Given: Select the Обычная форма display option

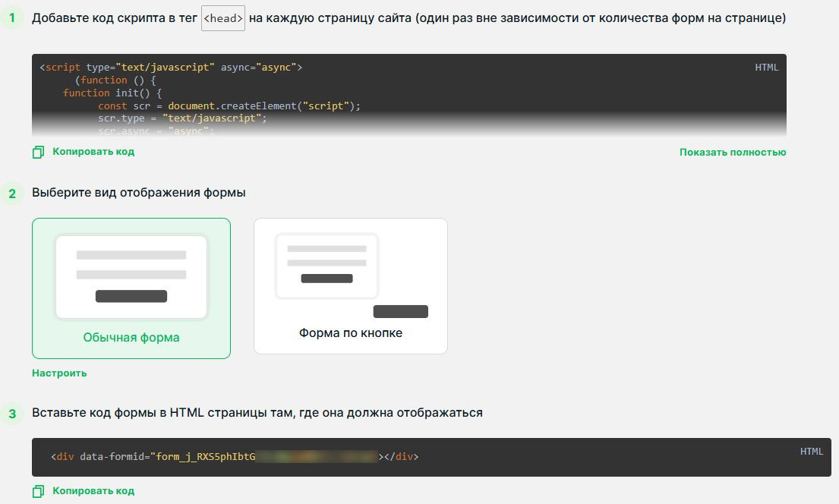Looking at the screenshot, I should pos(131,288).
